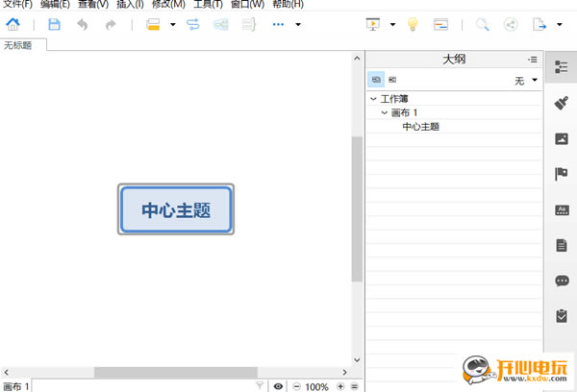Click the Home icon in the toolbar
This screenshot has height=392, width=577.
click(x=13, y=24)
